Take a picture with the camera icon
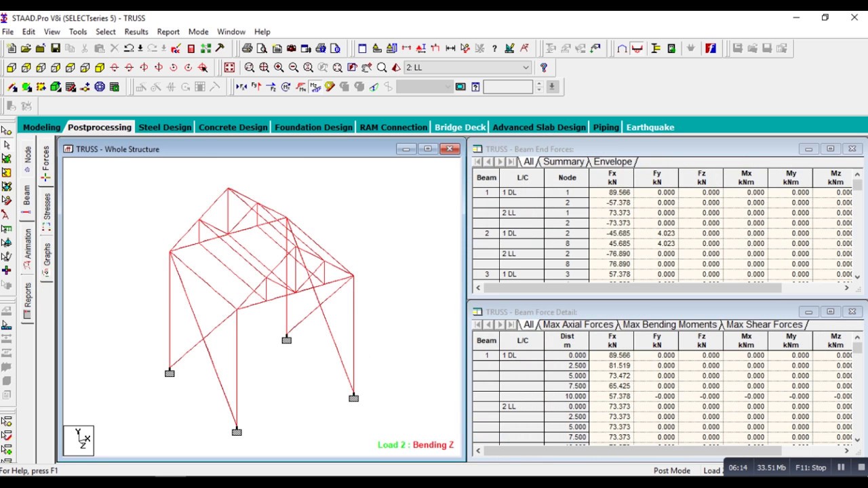This screenshot has height=488, width=868. (x=292, y=48)
